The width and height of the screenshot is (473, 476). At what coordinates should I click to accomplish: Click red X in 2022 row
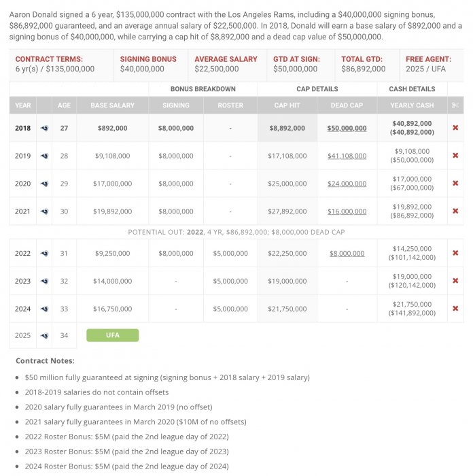pos(455,253)
